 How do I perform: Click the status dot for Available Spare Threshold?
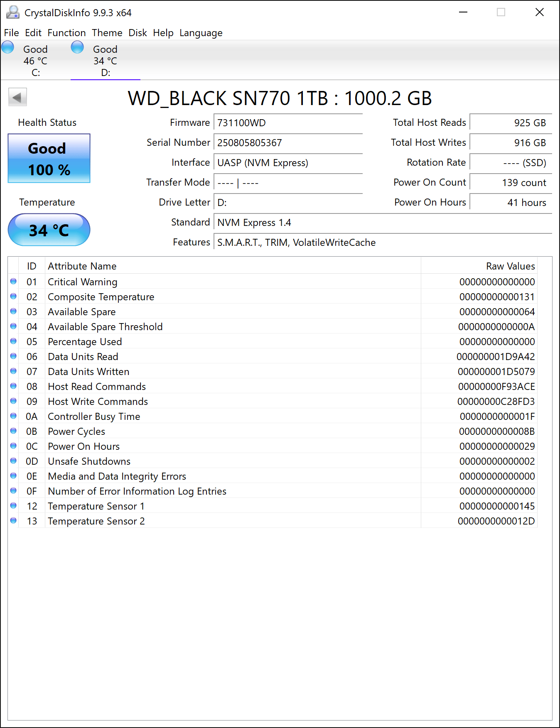(13, 326)
